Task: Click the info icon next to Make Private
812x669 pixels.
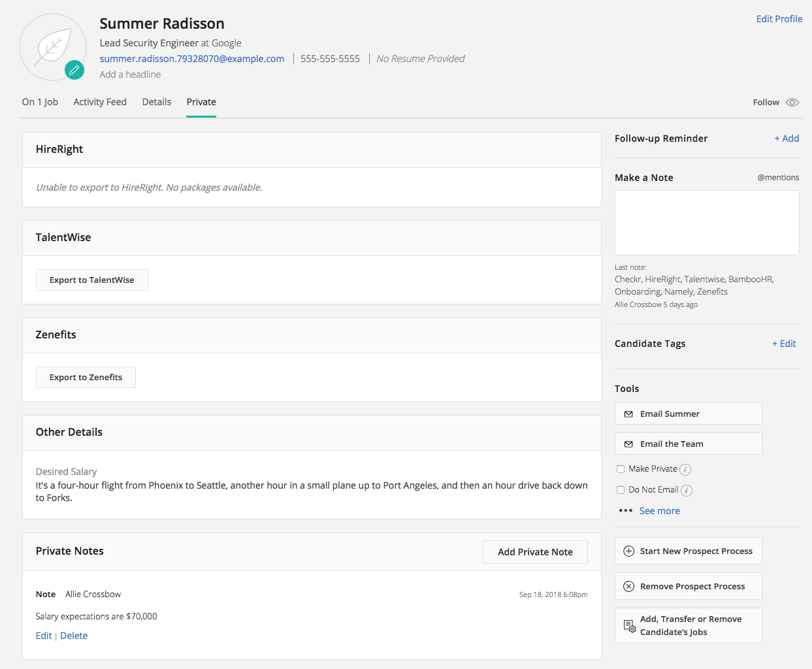Action: (685, 470)
